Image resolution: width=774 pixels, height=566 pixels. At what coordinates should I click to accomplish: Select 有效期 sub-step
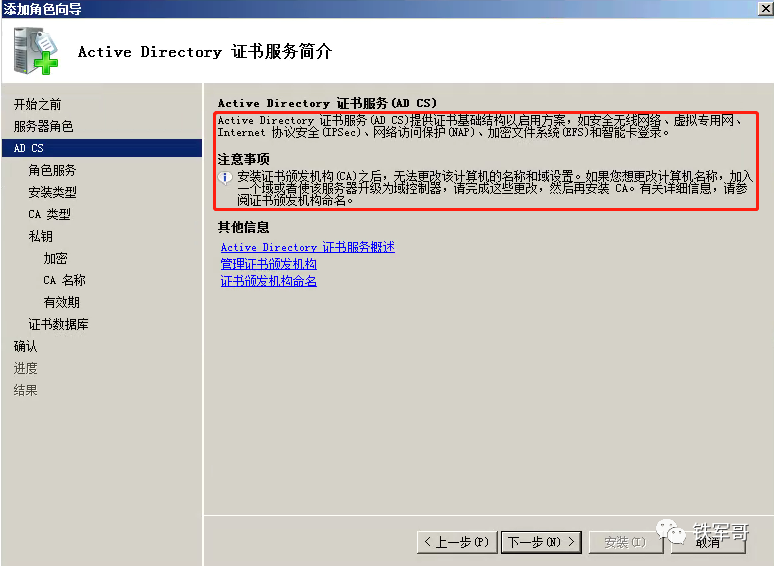pos(61,302)
